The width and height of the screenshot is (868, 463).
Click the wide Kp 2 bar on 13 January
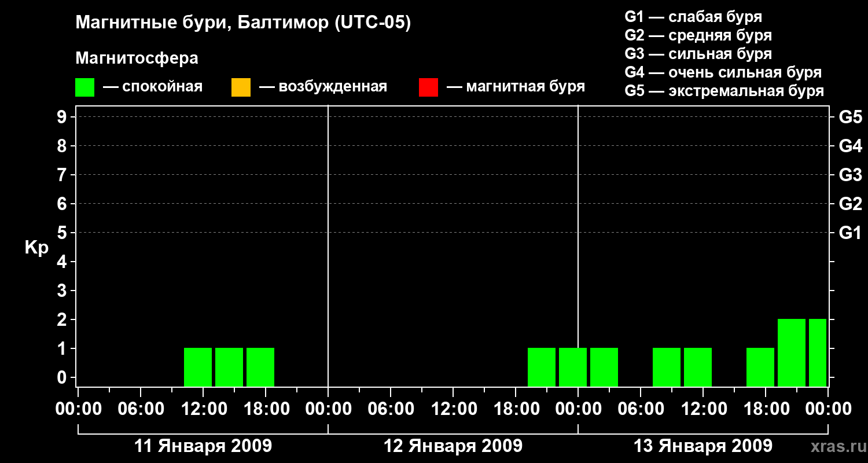pos(792,352)
